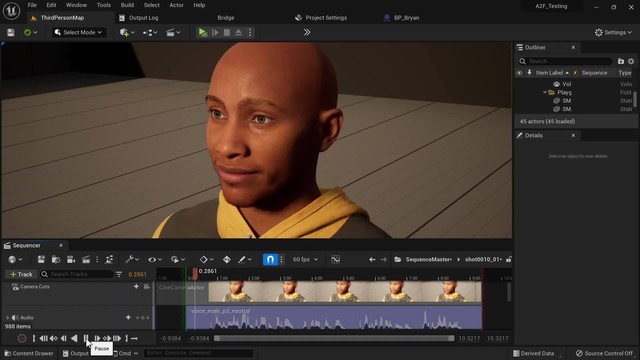Image resolution: width=640 pixels, height=360 pixels.
Task: Open Sequencer key options diamond dropdown
Action: tap(206, 259)
